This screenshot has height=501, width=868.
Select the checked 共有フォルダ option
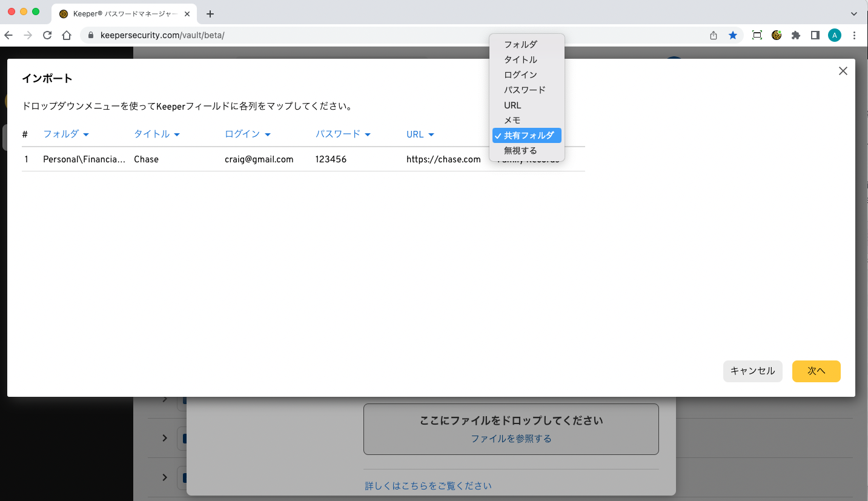[x=528, y=136]
